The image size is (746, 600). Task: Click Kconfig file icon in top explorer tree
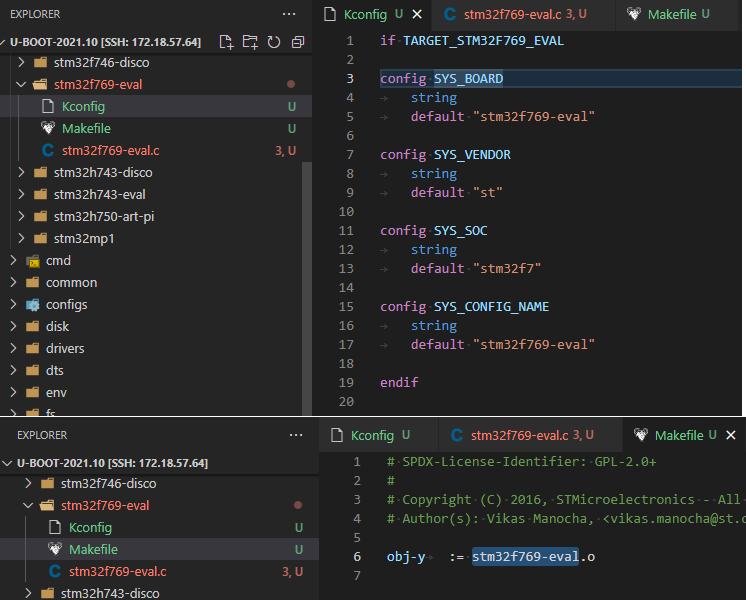tap(48, 106)
